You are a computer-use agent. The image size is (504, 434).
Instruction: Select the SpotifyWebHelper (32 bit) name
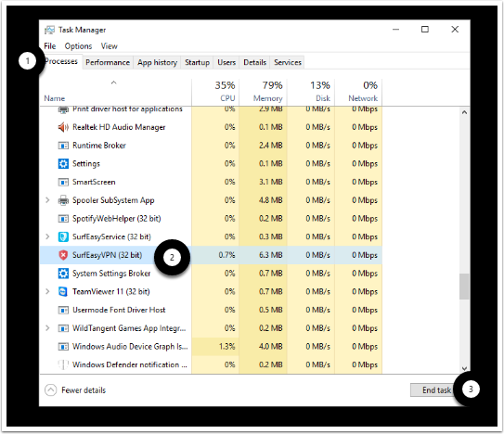(117, 219)
